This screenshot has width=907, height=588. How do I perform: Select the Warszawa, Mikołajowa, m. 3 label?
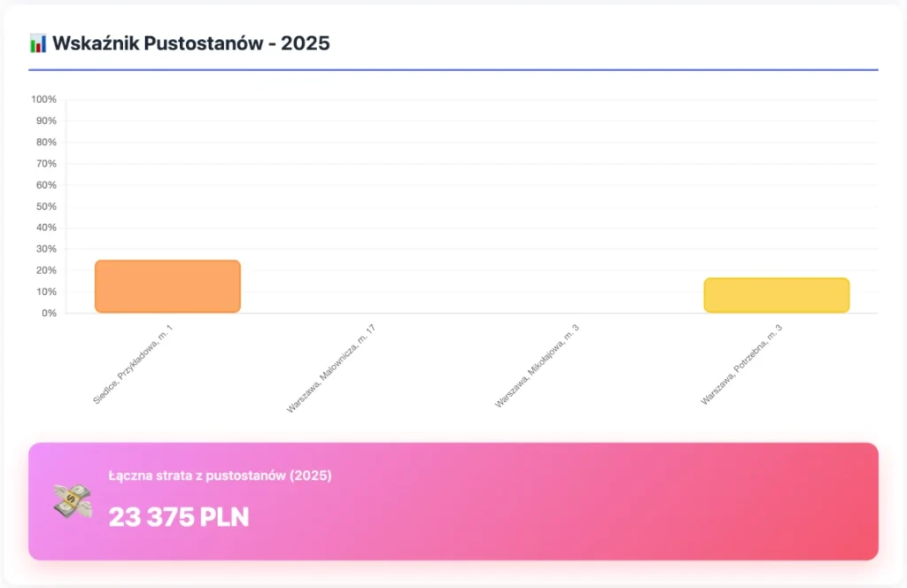[537, 367]
